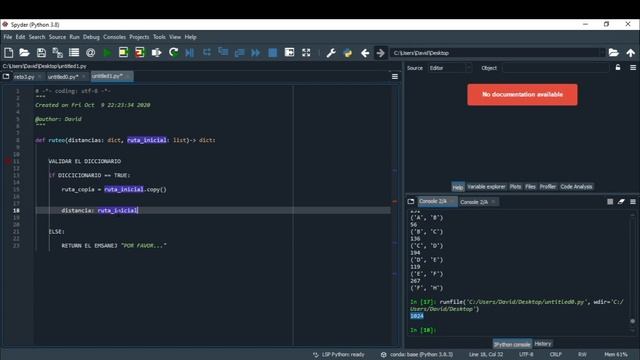Close the untitled1.py tab
This screenshot has width=640, height=360.
128,76
